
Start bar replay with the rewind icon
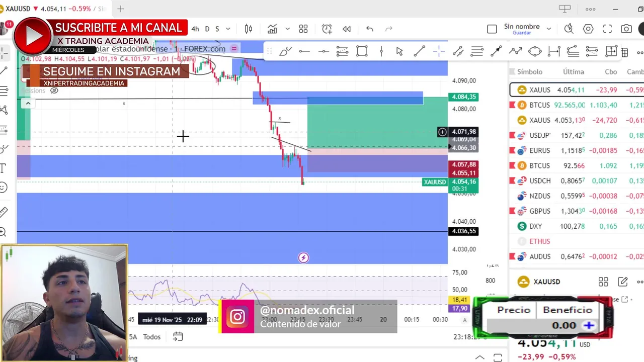click(x=347, y=29)
